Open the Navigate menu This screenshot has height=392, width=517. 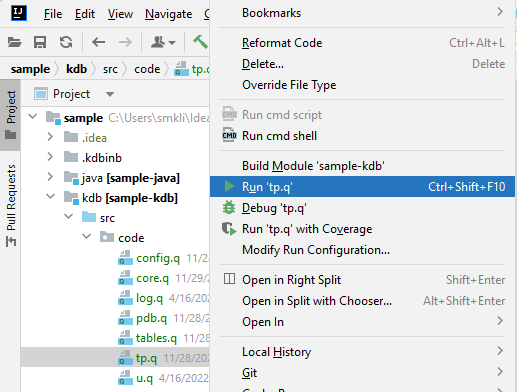168,14
